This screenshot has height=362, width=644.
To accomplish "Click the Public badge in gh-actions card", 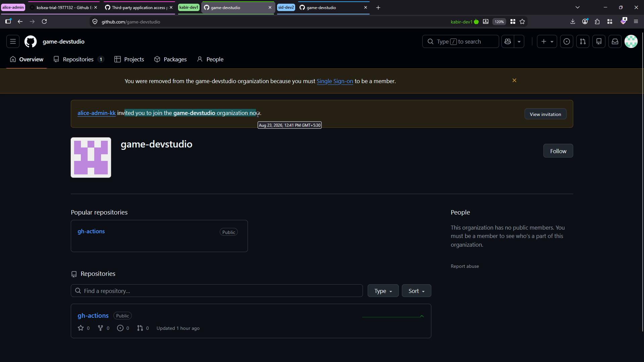I will click(229, 232).
